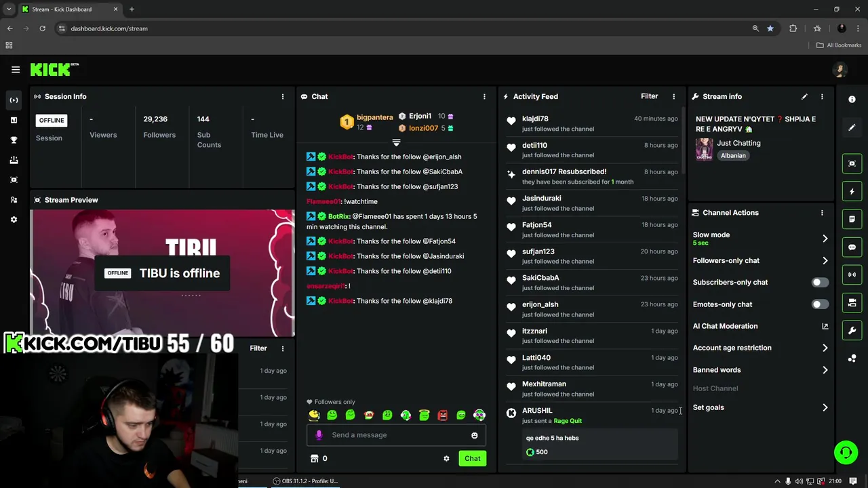
Task: Open the trophy achievements sidebar icon
Action: pyautogui.click(x=14, y=140)
